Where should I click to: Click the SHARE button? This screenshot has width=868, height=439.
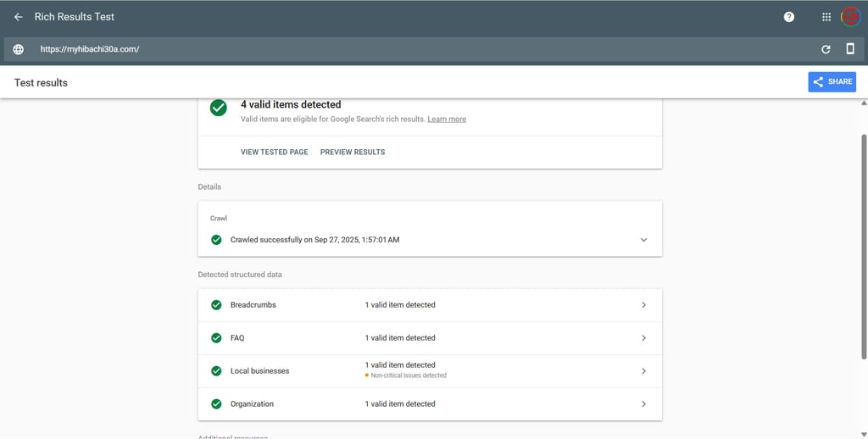(x=832, y=82)
